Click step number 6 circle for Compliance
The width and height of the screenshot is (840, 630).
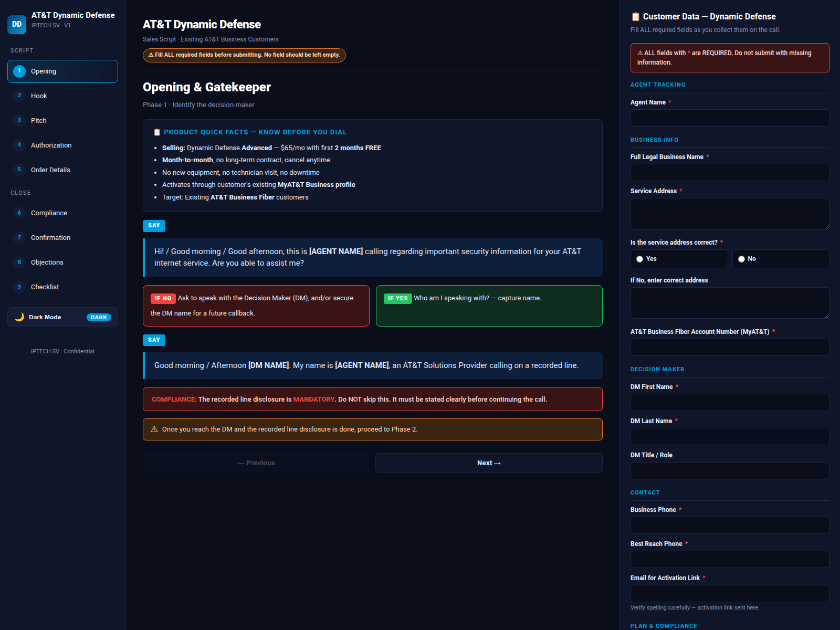tap(19, 213)
